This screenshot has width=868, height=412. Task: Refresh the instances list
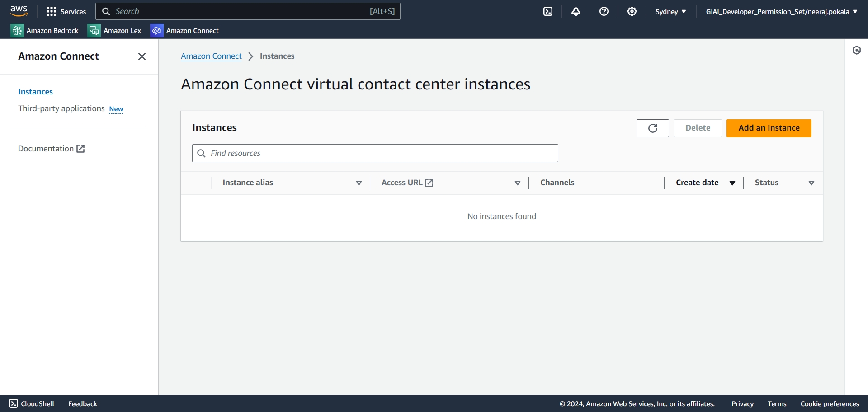(653, 128)
